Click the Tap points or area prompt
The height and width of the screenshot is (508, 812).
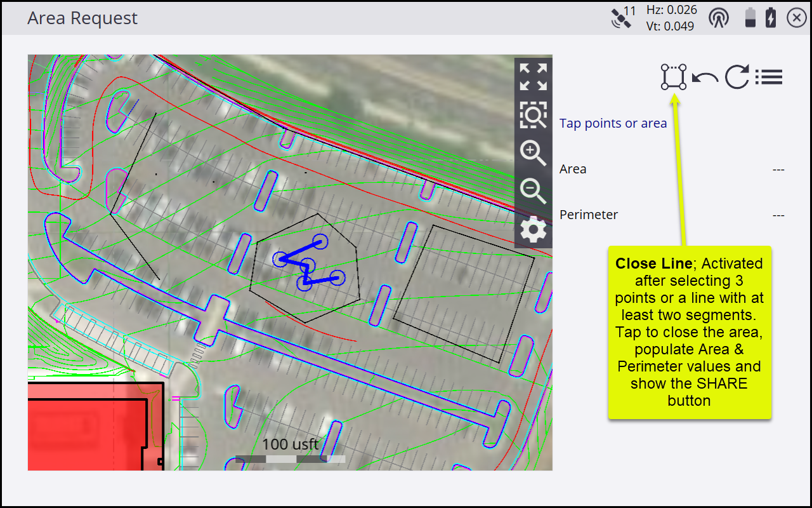(613, 123)
